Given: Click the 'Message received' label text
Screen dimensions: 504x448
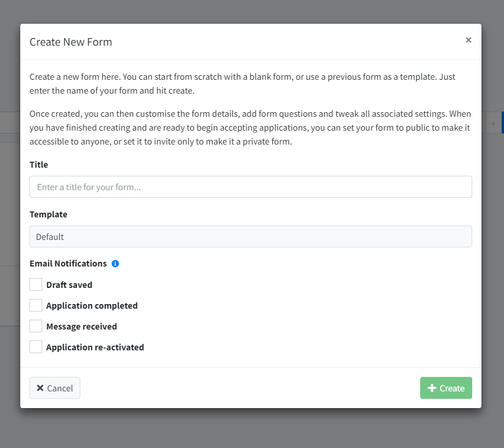Looking at the screenshot, I should (81, 327).
